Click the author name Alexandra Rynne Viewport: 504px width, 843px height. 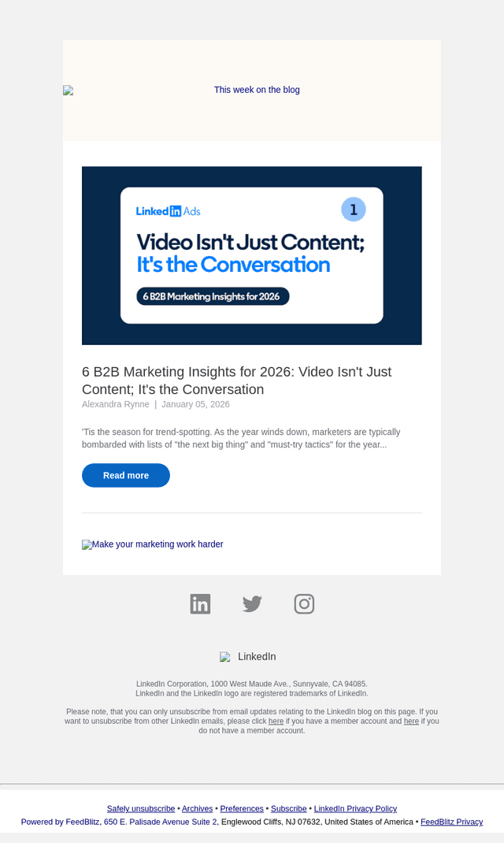click(x=116, y=404)
